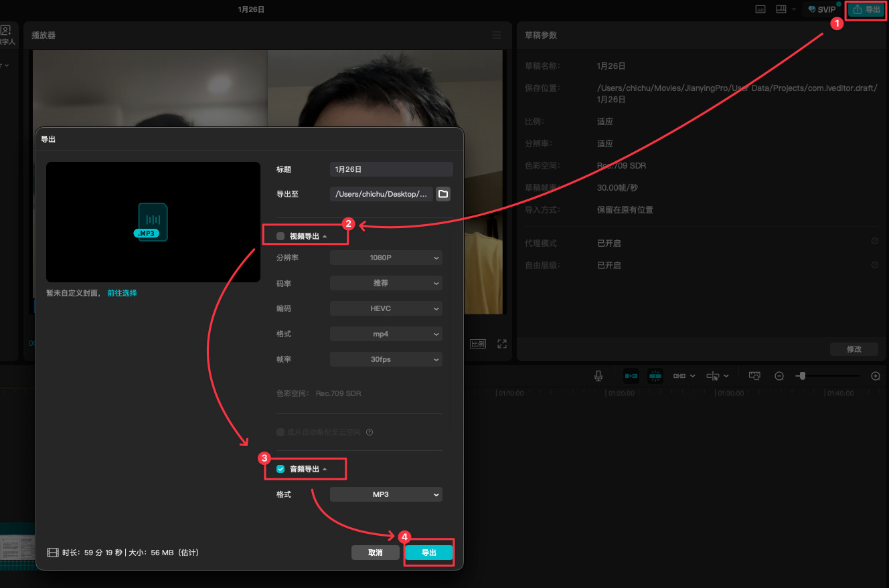This screenshot has width=889, height=588.
Task: Open the 分辨率 1080P dropdown
Action: (386, 258)
